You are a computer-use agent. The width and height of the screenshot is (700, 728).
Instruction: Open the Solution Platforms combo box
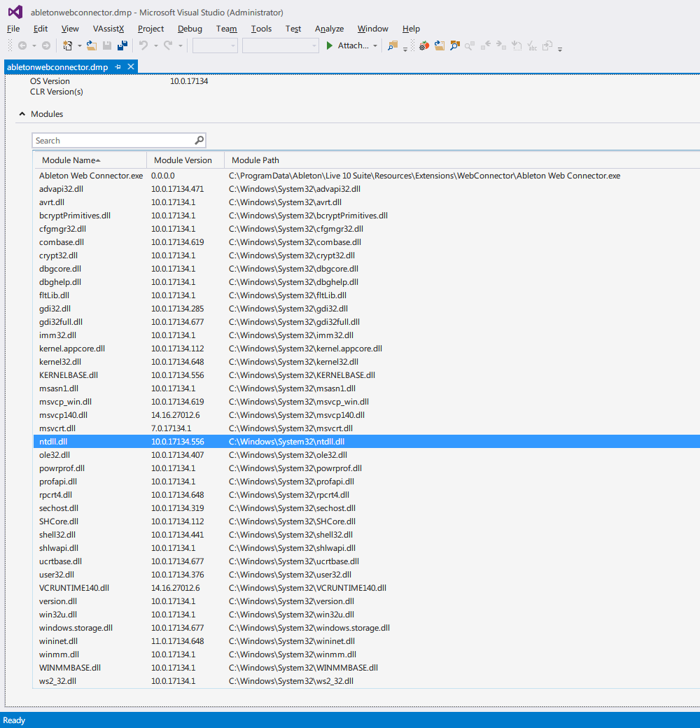pyautogui.click(x=281, y=45)
